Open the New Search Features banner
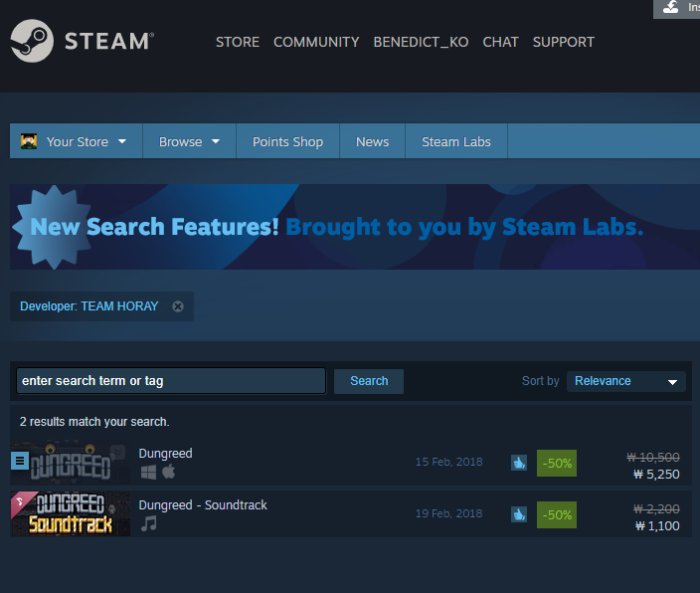 (x=355, y=227)
